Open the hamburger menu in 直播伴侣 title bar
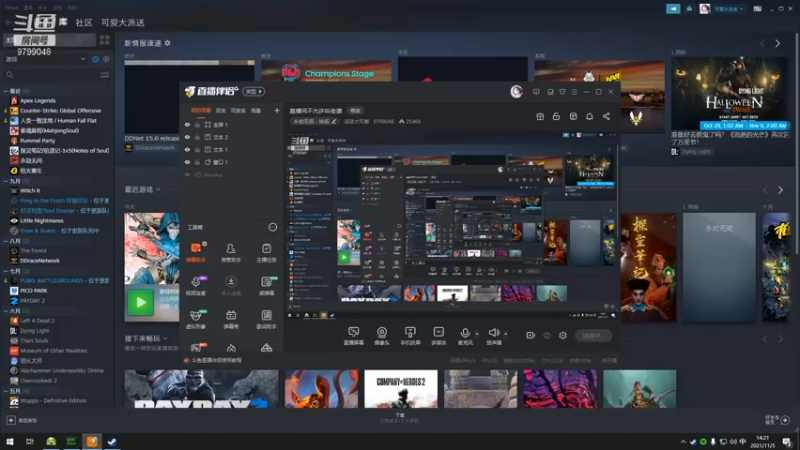The height and width of the screenshot is (450, 800). click(574, 92)
